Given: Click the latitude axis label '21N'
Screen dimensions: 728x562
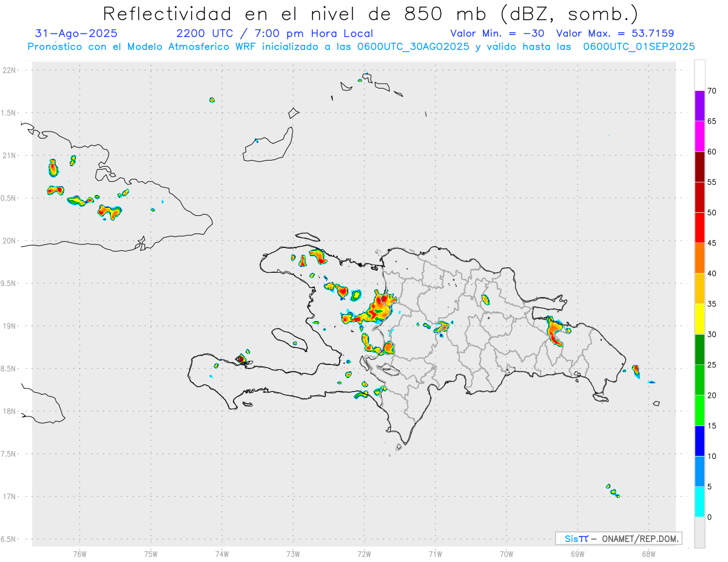Looking at the screenshot, I should [10, 156].
